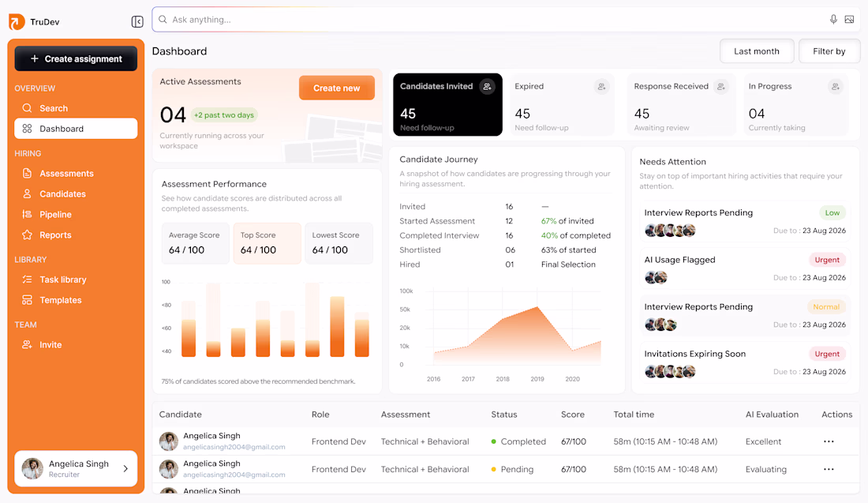The height and width of the screenshot is (503, 868).
Task: Open Pipeline in the sidebar
Action: click(76, 214)
